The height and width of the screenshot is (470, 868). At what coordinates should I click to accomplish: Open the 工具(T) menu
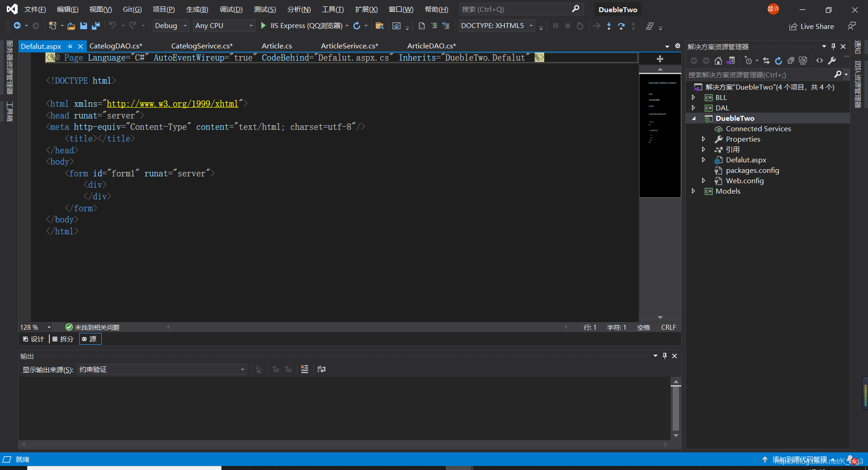tap(332, 9)
